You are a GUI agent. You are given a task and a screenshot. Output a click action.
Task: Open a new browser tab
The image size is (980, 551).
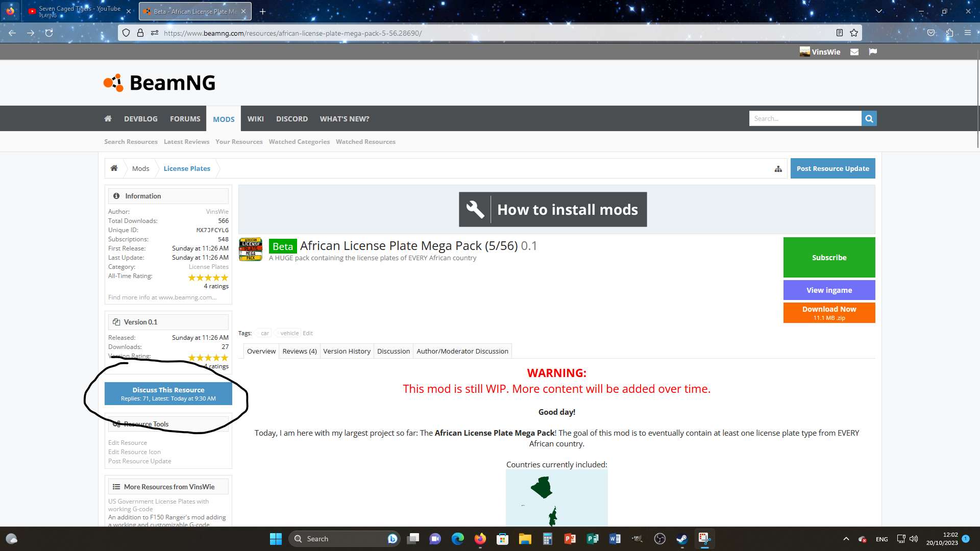[262, 11]
